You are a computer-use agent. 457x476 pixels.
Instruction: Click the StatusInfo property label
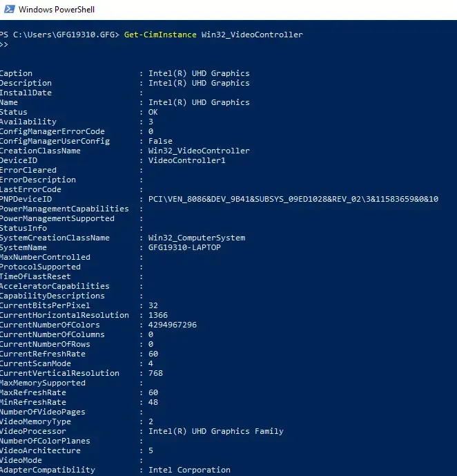click(23, 228)
